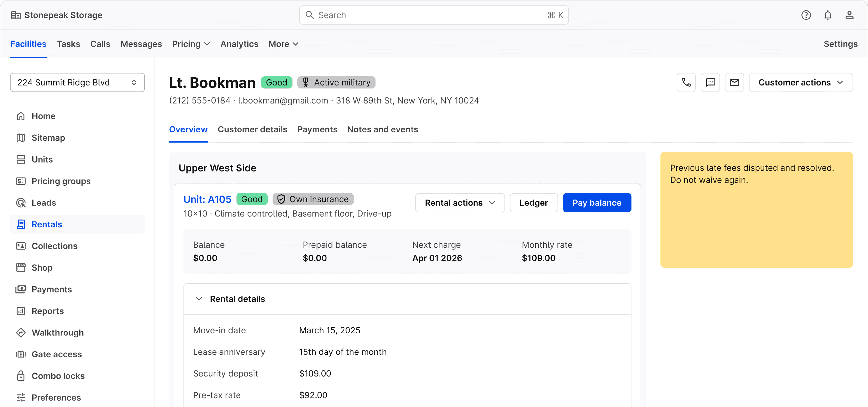
Task: Collapse the Rental details section
Action: pos(199,299)
